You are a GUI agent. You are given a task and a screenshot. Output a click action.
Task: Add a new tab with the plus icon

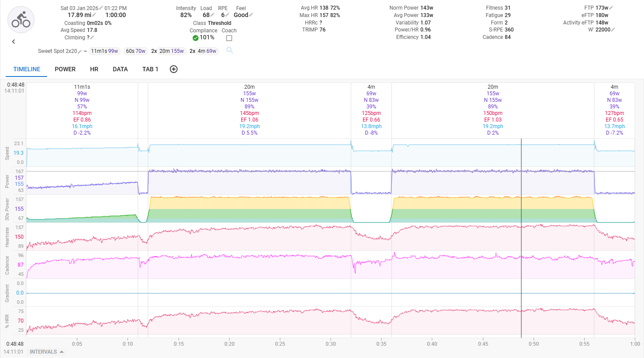[x=173, y=69]
